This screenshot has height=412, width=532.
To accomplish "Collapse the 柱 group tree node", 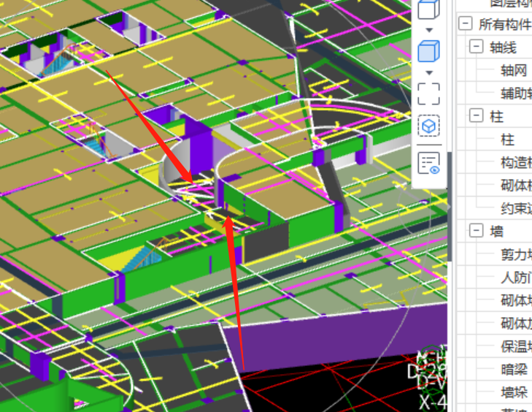I will pos(476,115).
